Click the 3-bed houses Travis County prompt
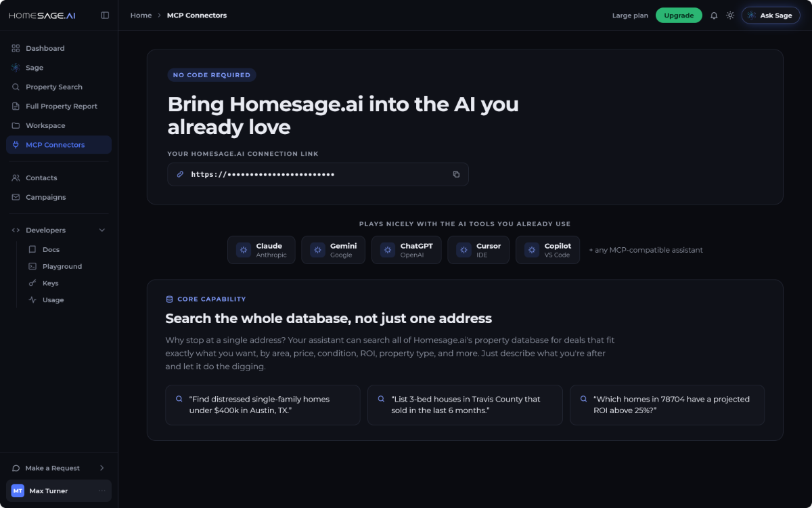This screenshot has width=812, height=508. [465, 405]
